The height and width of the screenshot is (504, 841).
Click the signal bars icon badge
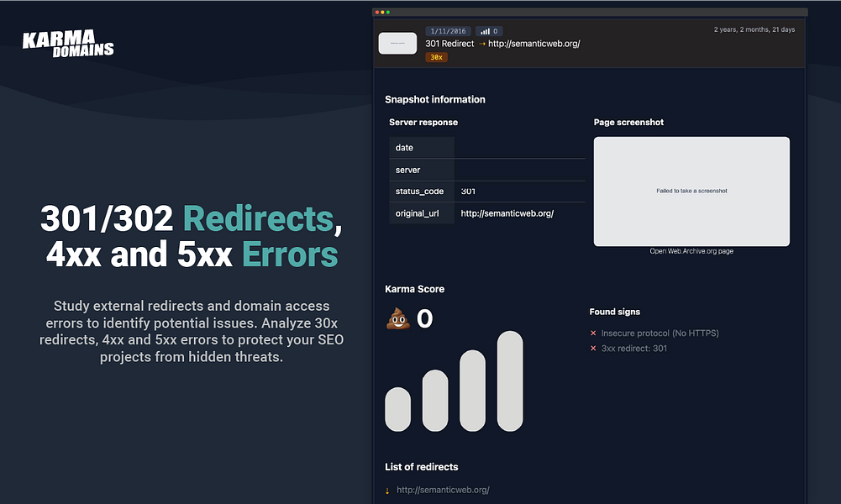point(489,31)
